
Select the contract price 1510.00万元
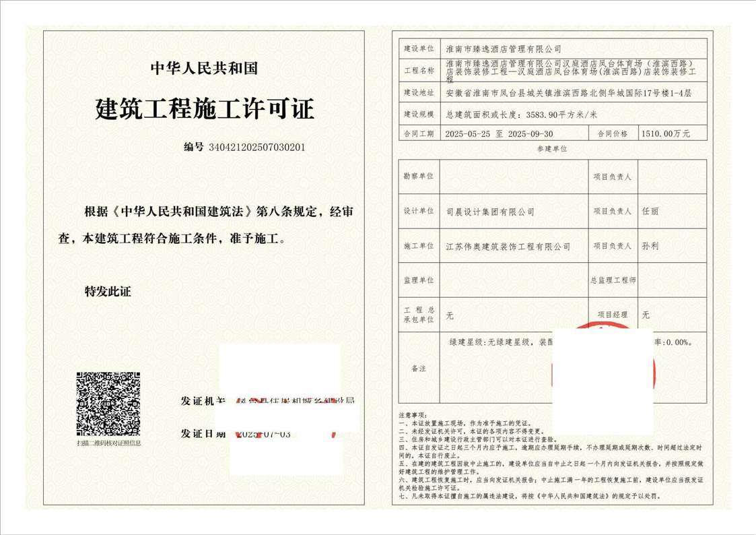pyautogui.click(x=665, y=133)
